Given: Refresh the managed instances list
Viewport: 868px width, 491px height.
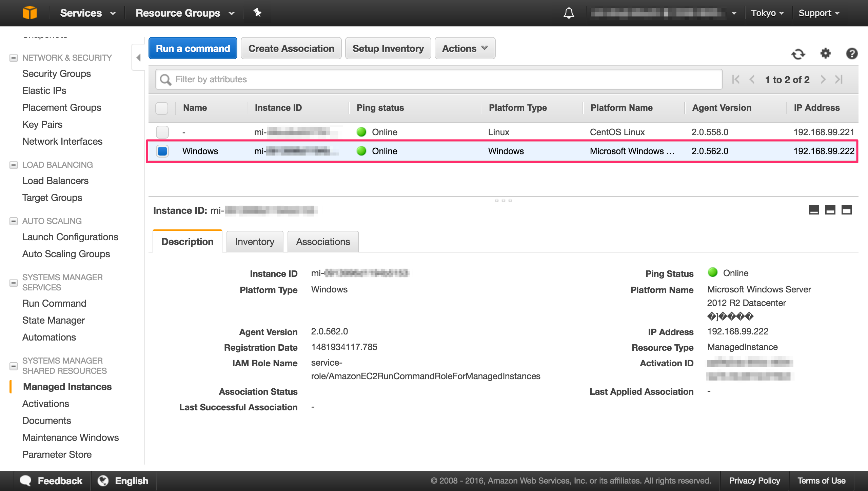Looking at the screenshot, I should pyautogui.click(x=798, y=54).
